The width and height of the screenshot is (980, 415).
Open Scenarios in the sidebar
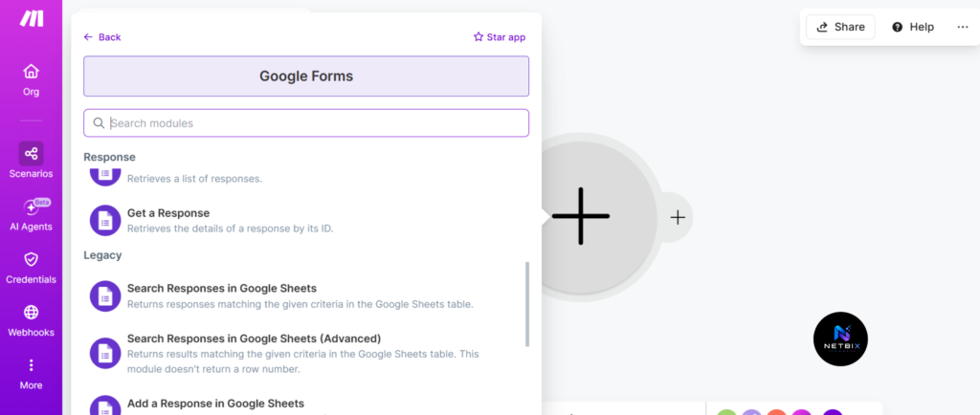tap(31, 161)
